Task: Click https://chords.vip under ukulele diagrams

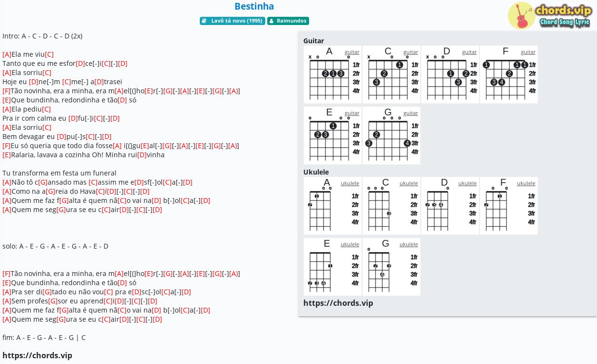Action: coord(338,303)
